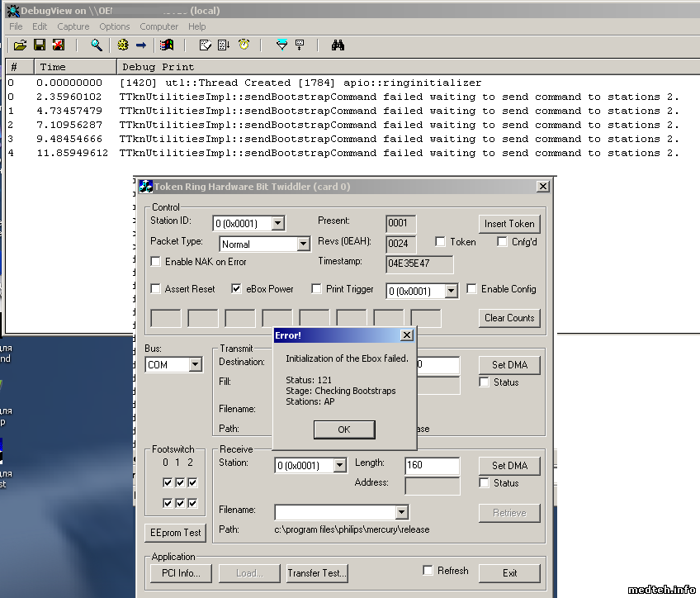This screenshot has width=700, height=598.
Task: Click the Save floppy disk toolbar icon
Action: [x=39, y=45]
